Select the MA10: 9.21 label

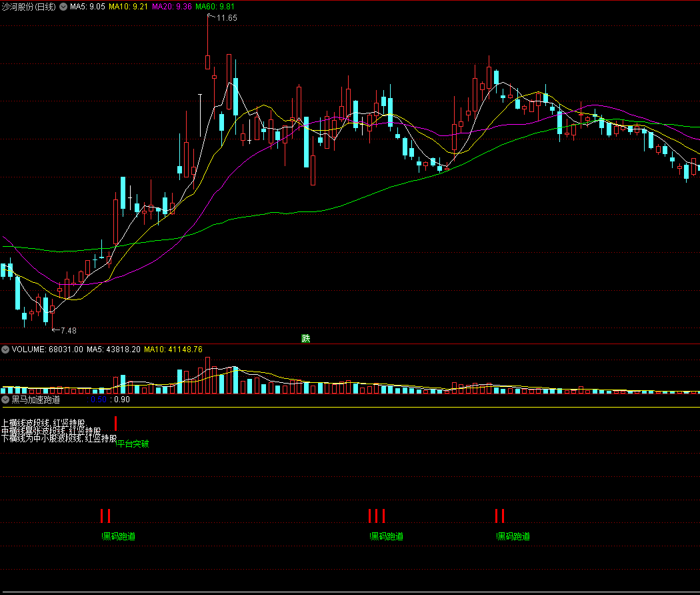click(x=128, y=7)
